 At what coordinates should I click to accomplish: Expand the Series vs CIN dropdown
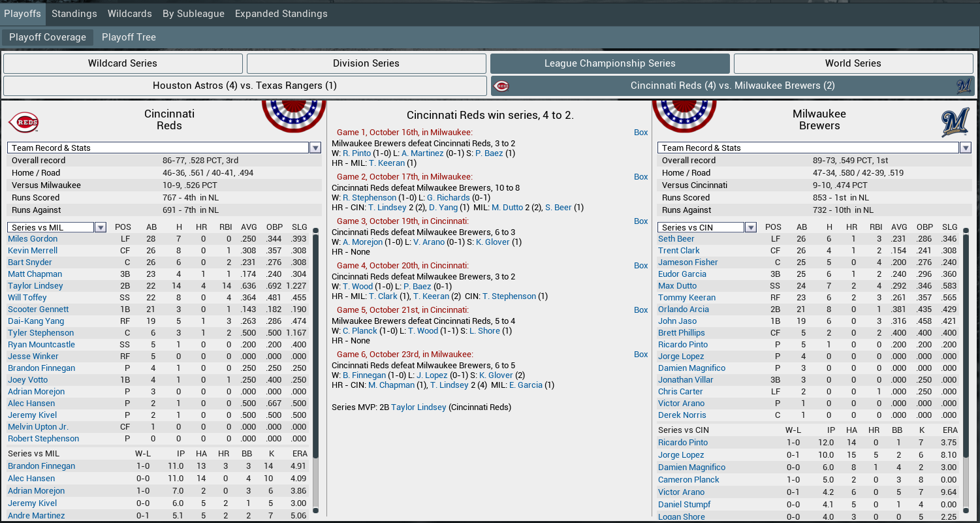pos(751,227)
